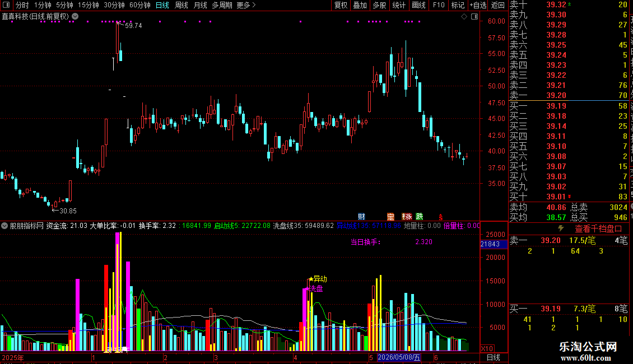
Task: Click the X10 scale multiplier button
Action: coord(487,348)
